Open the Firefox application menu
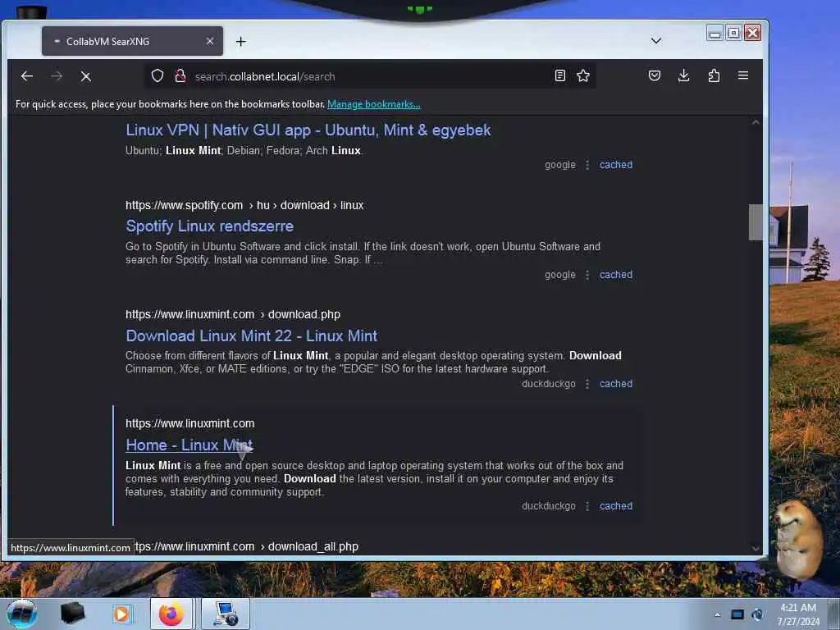 coord(743,75)
